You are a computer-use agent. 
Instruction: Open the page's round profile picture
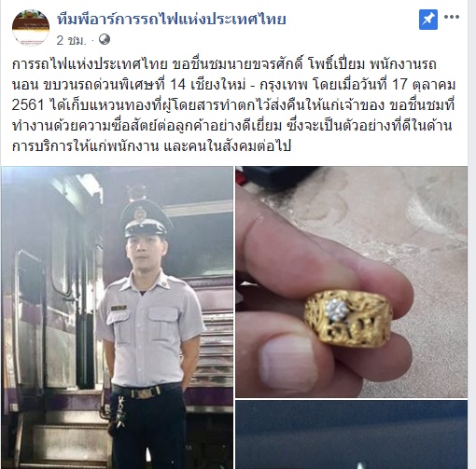pyautogui.click(x=31, y=27)
